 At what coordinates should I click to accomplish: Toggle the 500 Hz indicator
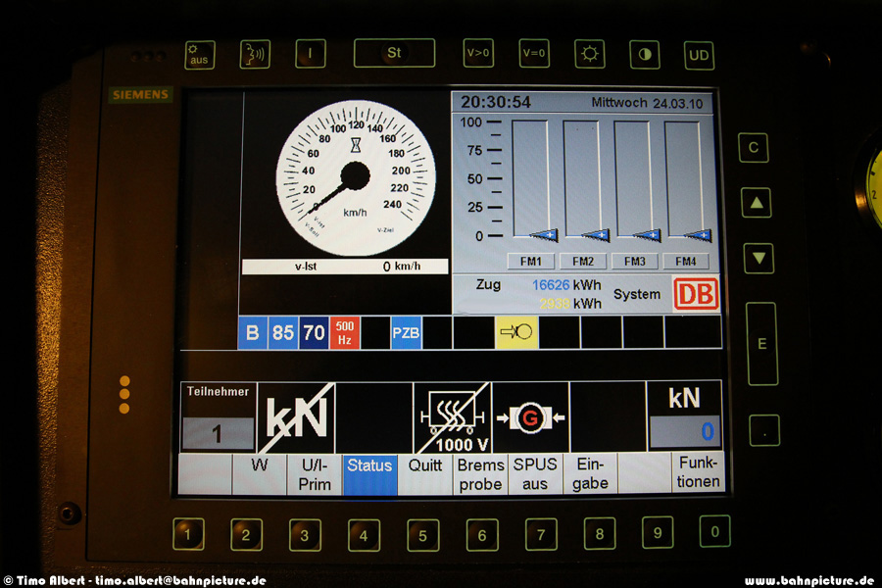click(345, 332)
